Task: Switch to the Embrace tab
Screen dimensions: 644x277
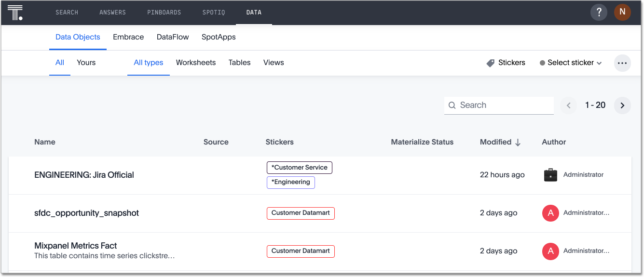Action: tap(128, 37)
